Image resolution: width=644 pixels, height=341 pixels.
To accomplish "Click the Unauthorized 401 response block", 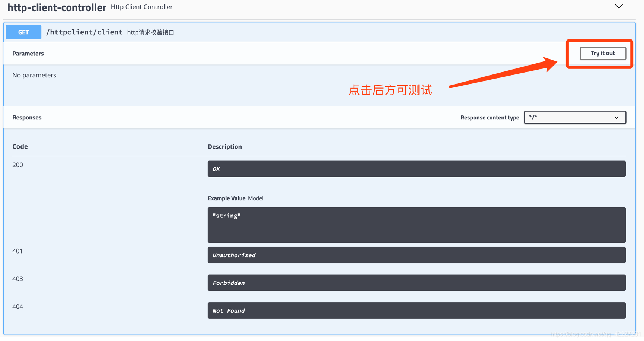I will tap(416, 255).
